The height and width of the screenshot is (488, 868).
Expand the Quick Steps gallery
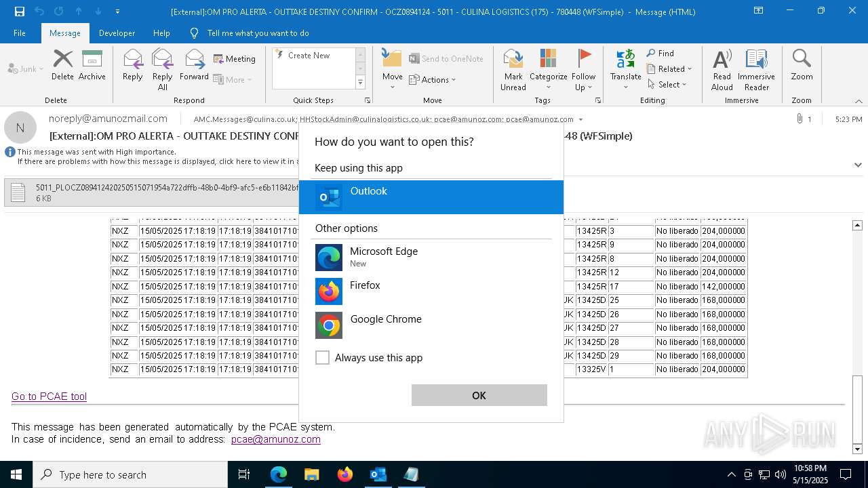click(360, 83)
